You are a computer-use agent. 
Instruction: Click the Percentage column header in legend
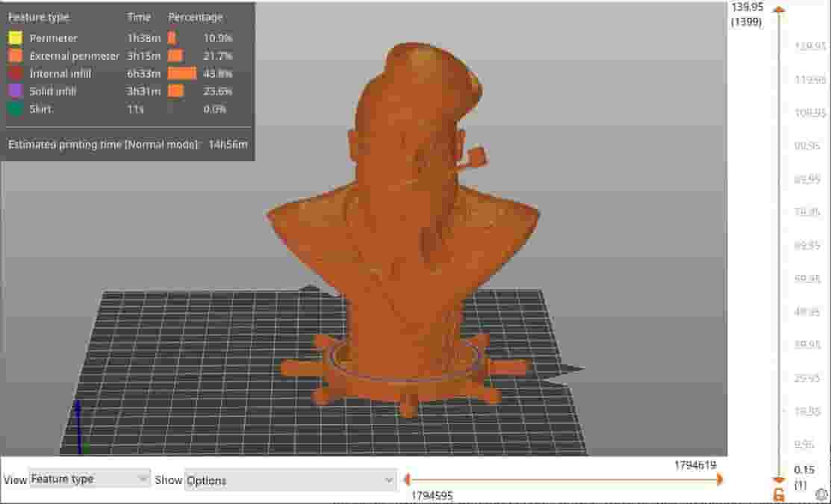click(196, 16)
